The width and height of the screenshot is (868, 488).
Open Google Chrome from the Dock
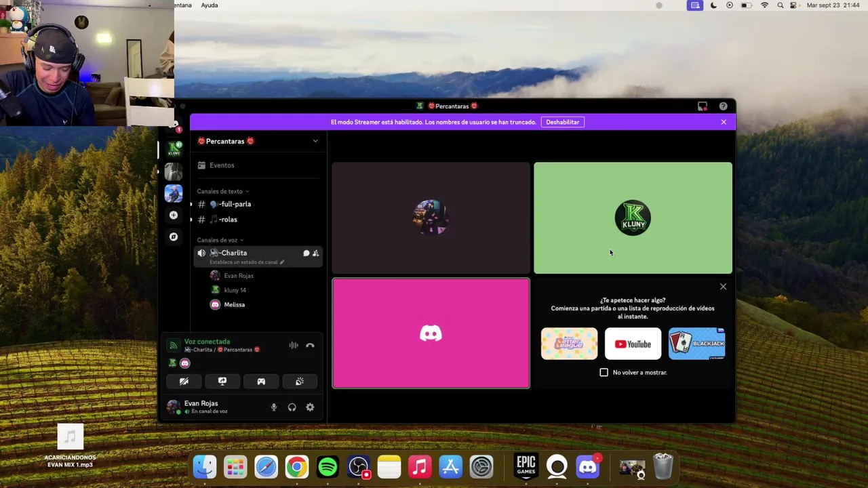[297, 467]
